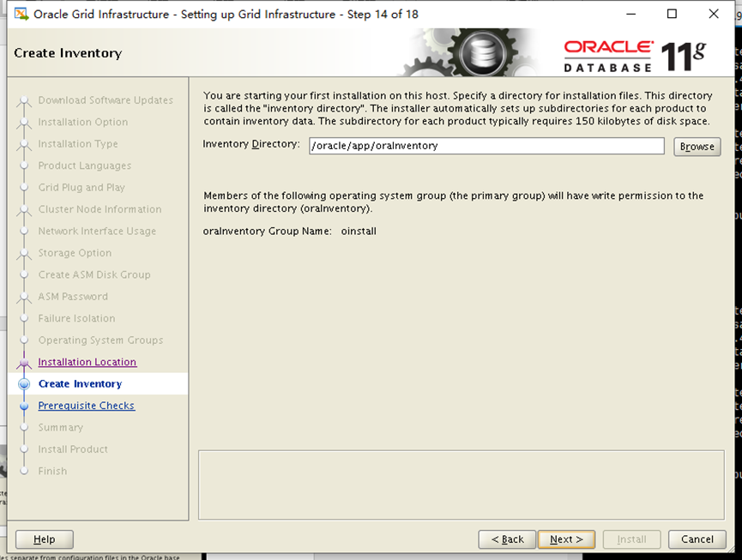Click the Prerequisite Checks step bullet icon
Screen dimensions: 742x560
pyautogui.click(x=24, y=406)
